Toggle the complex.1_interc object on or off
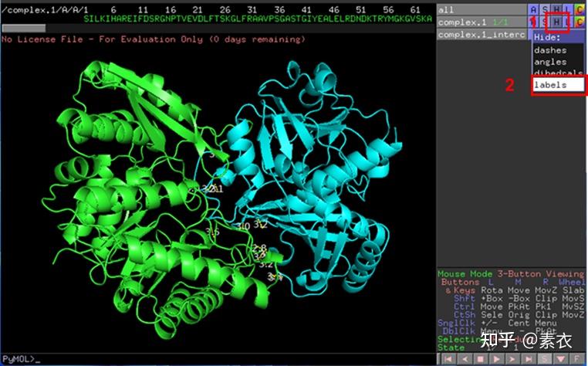Viewport: 588px width, 366px height. (x=482, y=35)
